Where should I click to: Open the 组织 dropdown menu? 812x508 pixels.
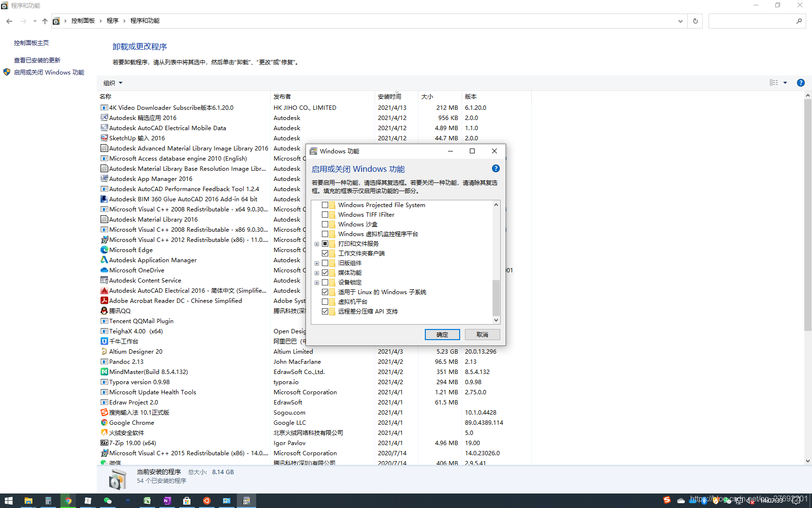113,83
